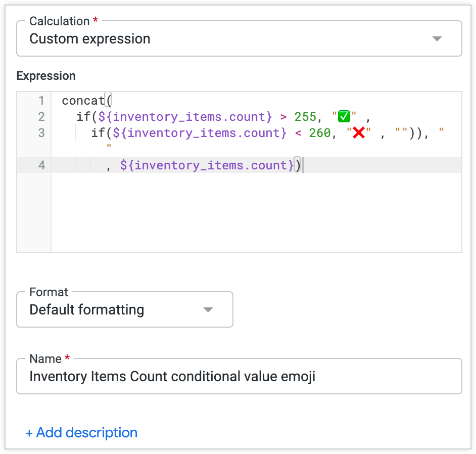Click the green checkmark emoji in the expression
Screen dimensions: 476x454
pos(344,116)
